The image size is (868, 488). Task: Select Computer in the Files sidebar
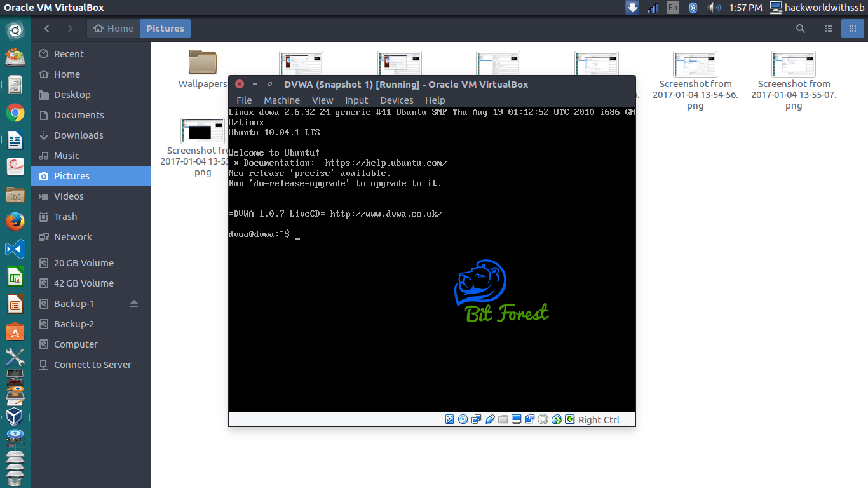[x=91, y=344]
